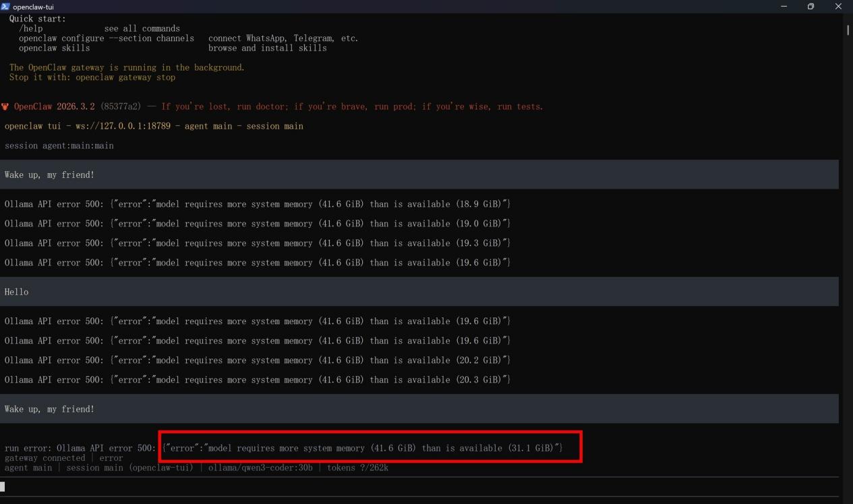Click the "gateway connected | error" status text
The height and width of the screenshot is (504, 853).
(64, 458)
